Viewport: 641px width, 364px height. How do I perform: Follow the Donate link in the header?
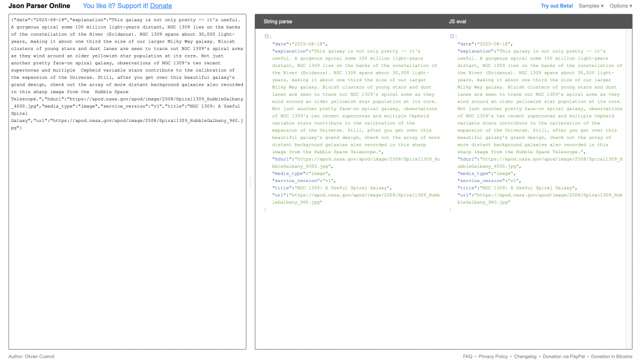161,6
